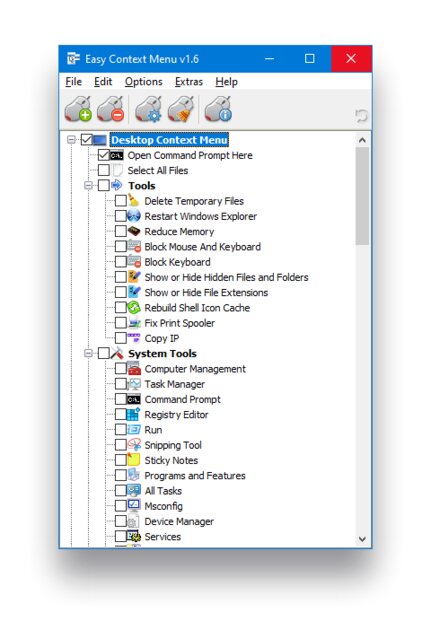
Task: Click the Delete Temporary Files broom icon
Action: pyautogui.click(x=133, y=200)
